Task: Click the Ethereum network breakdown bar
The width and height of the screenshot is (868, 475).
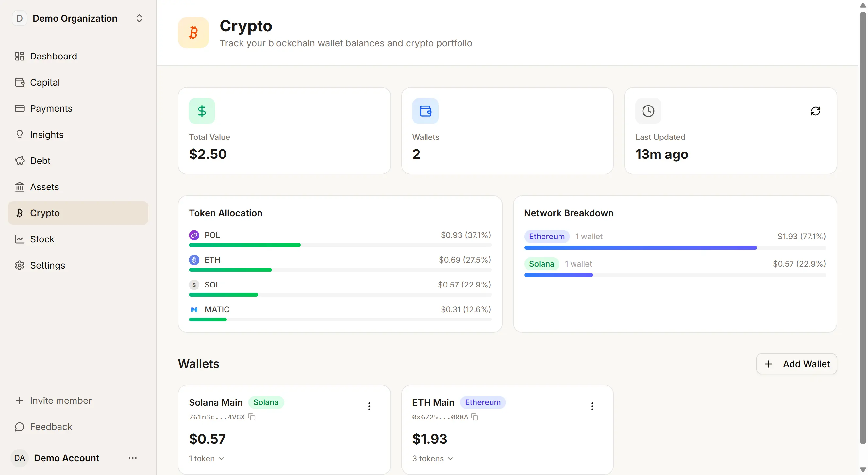Action: pyautogui.click(x=675, y=248)
